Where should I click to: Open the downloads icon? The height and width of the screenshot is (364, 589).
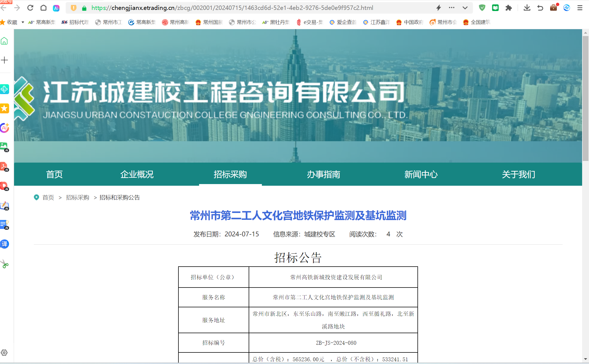tap(527, 8)
